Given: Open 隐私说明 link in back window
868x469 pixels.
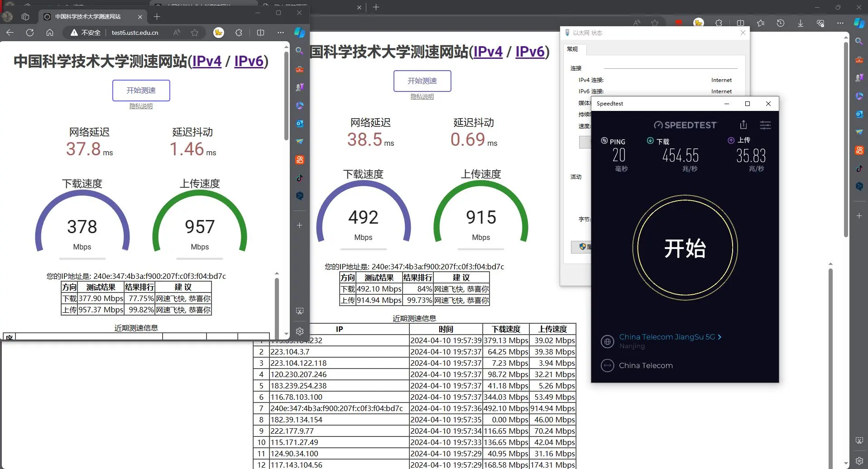Looking at the screenshot, I should click(422, 96).
